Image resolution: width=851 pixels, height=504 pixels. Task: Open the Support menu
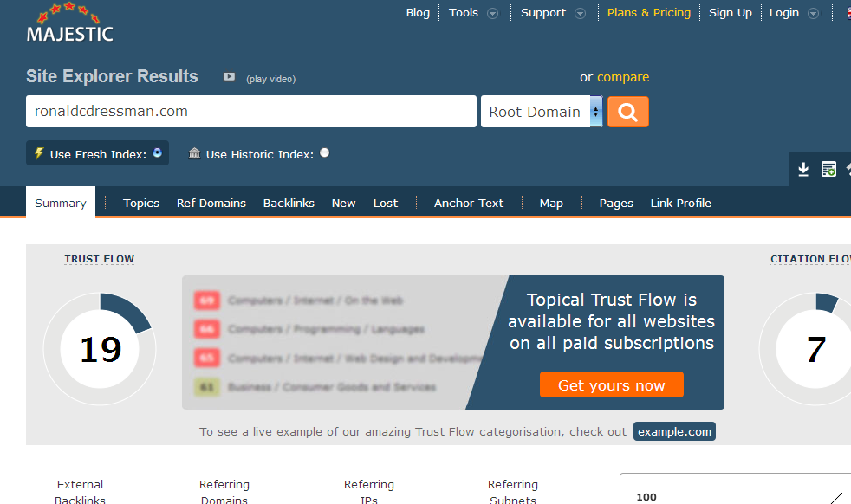pos(543,12)
